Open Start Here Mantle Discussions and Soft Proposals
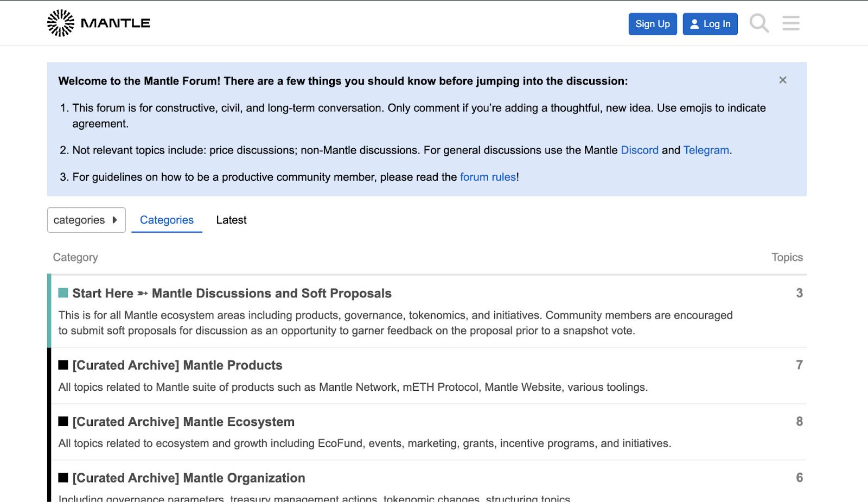Screen dimensions: 868x502 coord(232,293)
